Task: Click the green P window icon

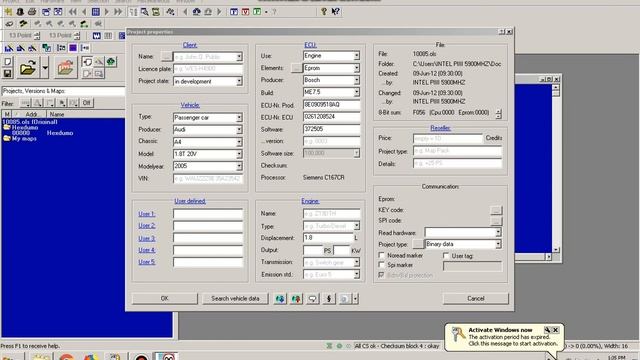Action: (257, 12)
